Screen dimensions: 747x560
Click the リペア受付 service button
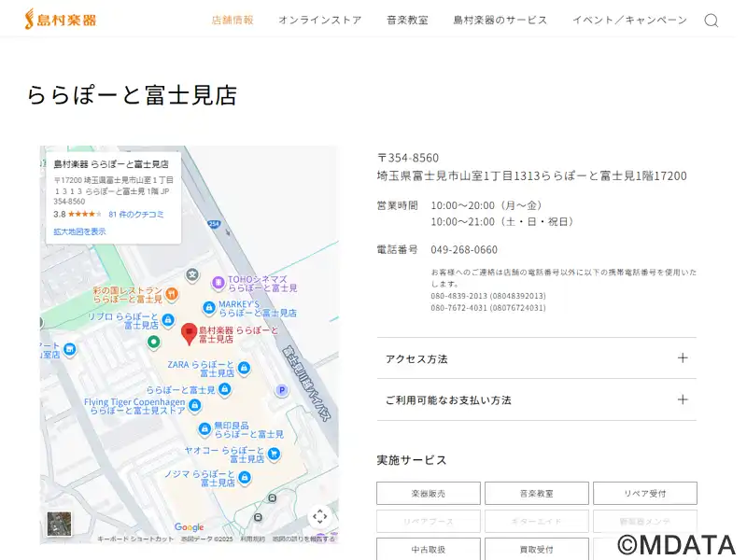click(x=643, y=493)
